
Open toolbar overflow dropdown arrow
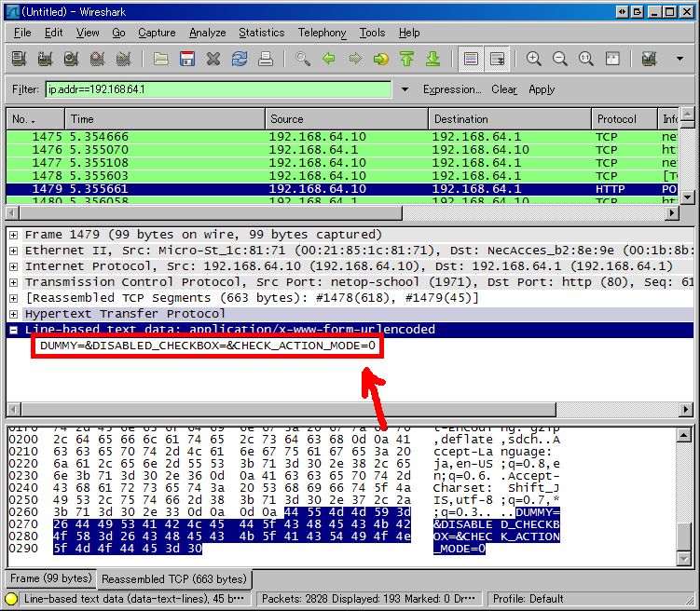coord(679,59)
